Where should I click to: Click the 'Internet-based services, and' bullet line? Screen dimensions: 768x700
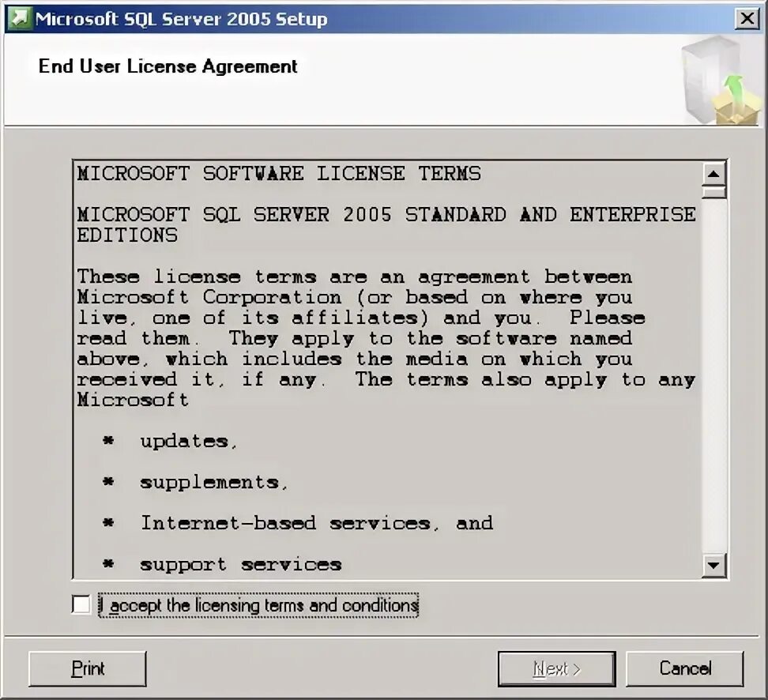point(298,523)
